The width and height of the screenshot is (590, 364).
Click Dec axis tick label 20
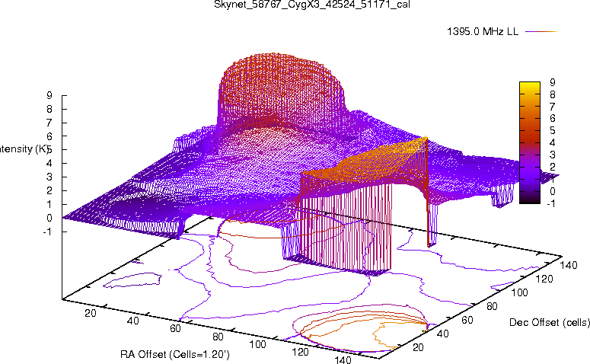tap(418, 347)
